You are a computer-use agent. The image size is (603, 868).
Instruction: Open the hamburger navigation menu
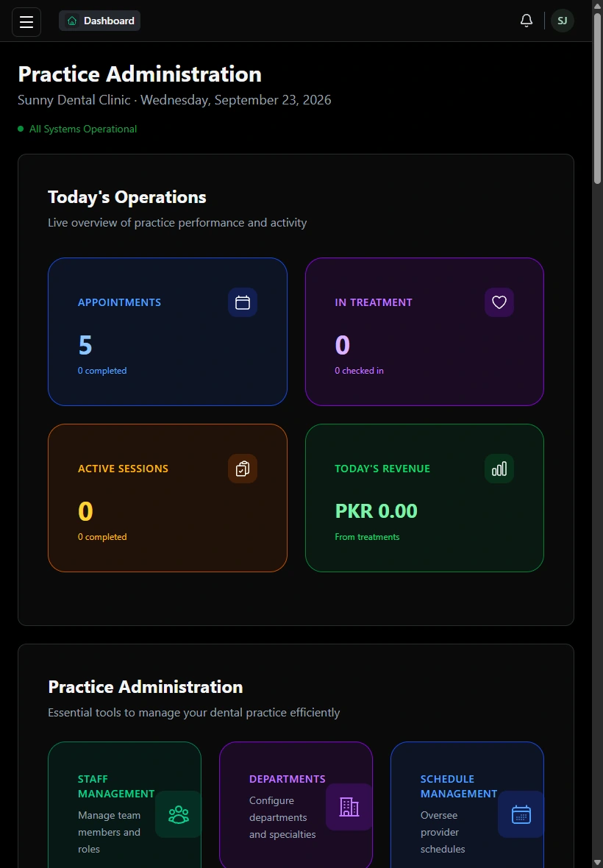26,21
